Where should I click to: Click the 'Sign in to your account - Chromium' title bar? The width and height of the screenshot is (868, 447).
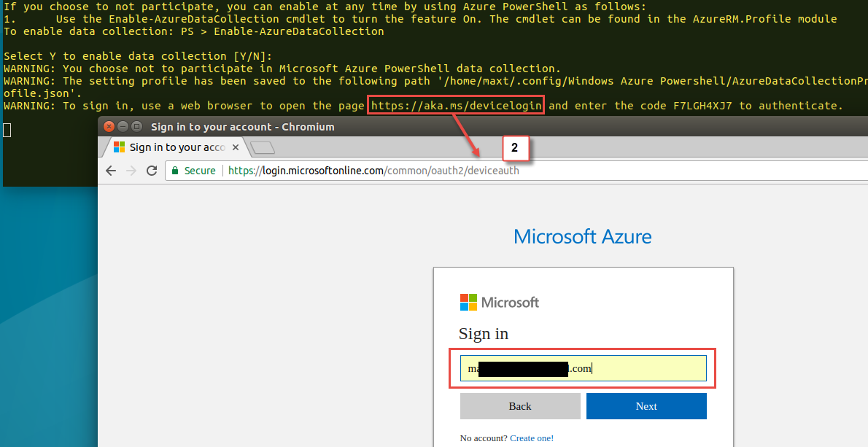483,127
